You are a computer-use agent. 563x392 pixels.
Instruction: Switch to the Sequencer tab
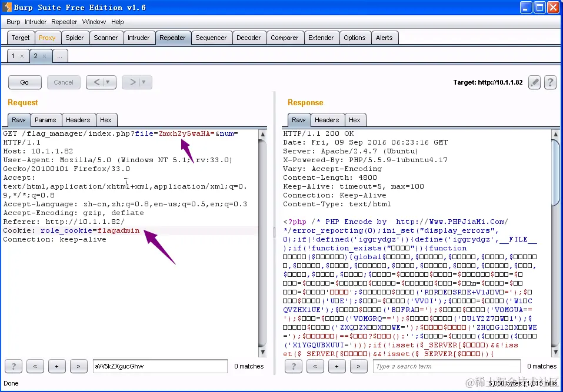[211, 38]
